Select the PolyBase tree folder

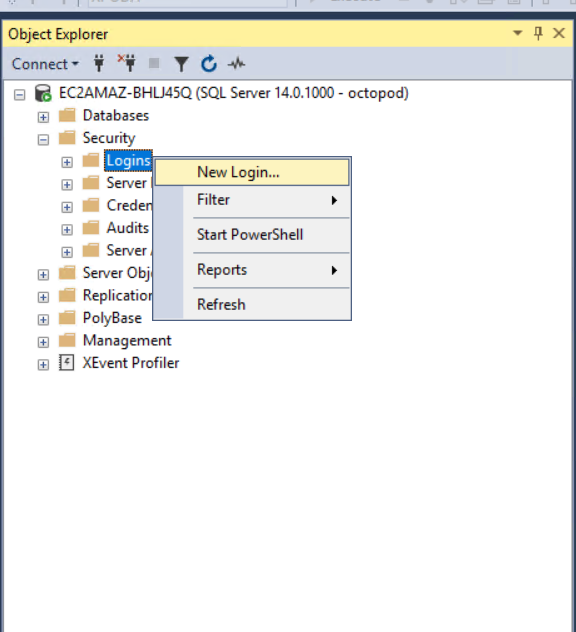coord(112,318)
